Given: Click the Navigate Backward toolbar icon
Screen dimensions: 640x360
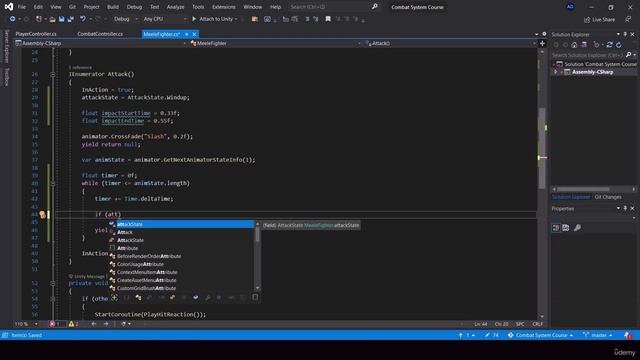Looking at the screenshot, I should [x=13, y=19].
